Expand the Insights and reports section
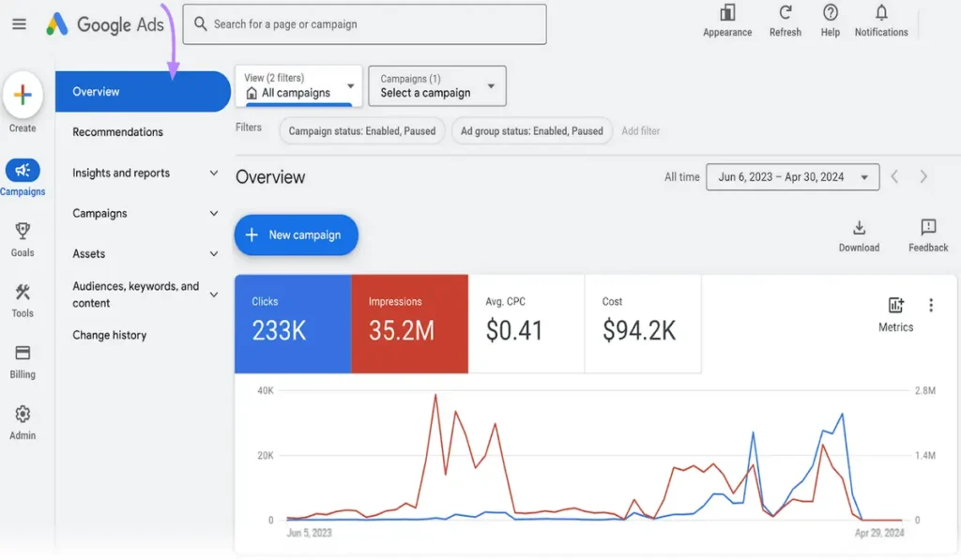The image size is (961, 560). click(123, 173)
